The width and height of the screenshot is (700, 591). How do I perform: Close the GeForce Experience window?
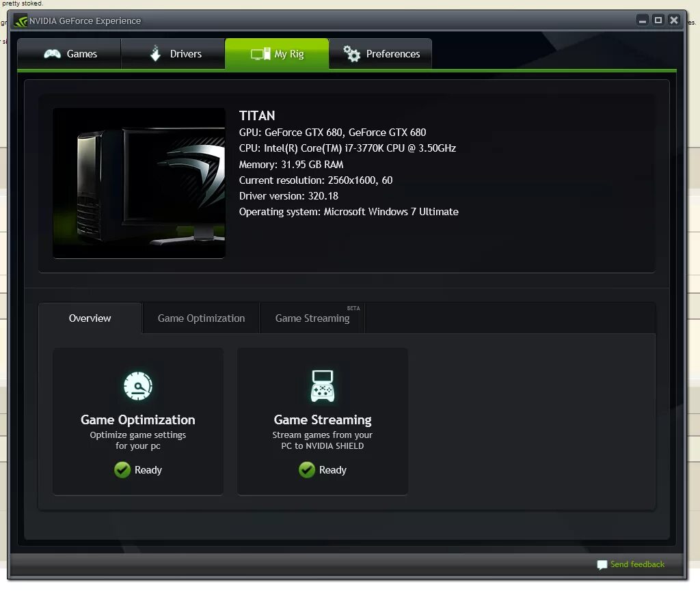674,20
